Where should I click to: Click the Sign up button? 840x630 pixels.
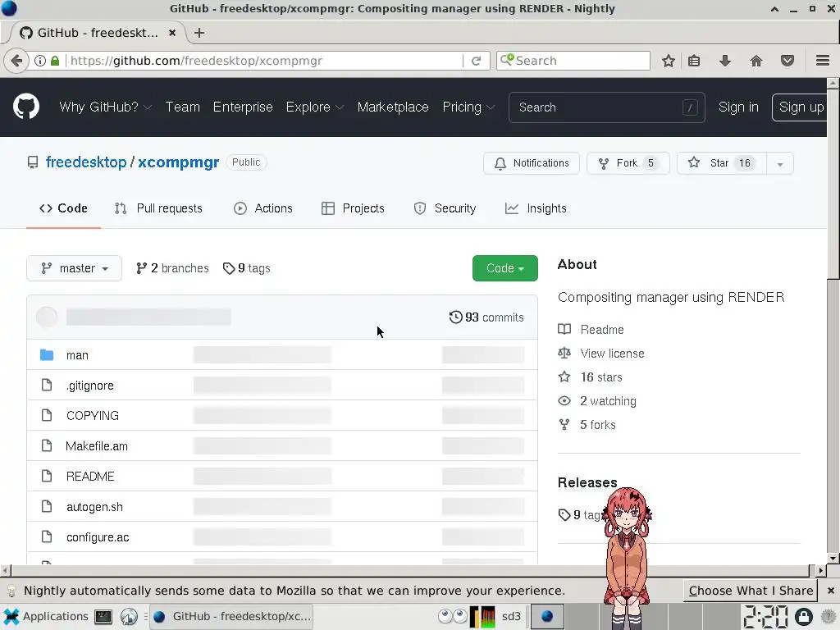(801, 107)
